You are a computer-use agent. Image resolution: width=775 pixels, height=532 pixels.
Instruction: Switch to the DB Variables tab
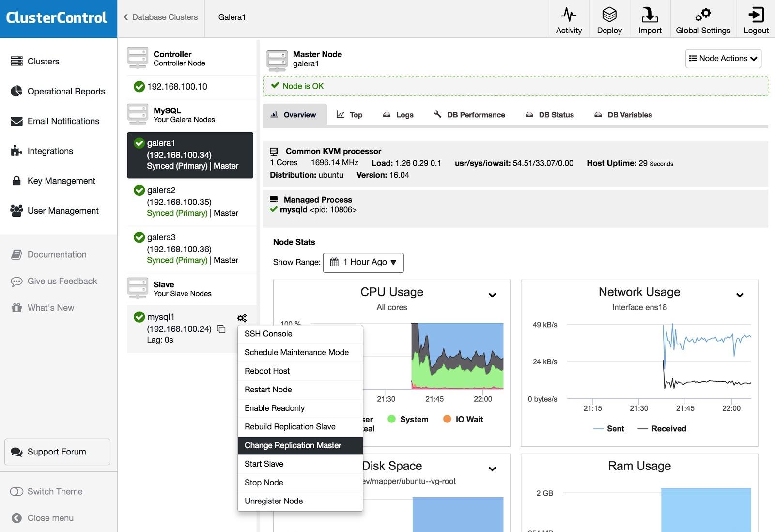(623, 115)
